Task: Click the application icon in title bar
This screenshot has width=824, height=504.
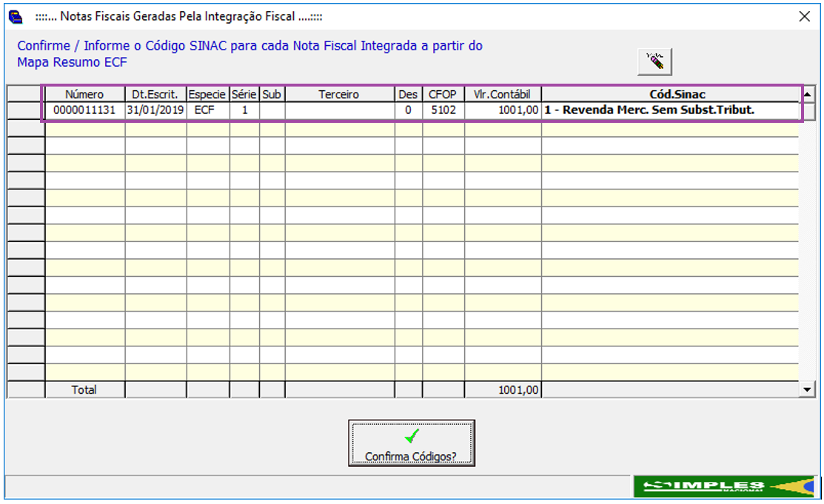Action: [16, 17]
